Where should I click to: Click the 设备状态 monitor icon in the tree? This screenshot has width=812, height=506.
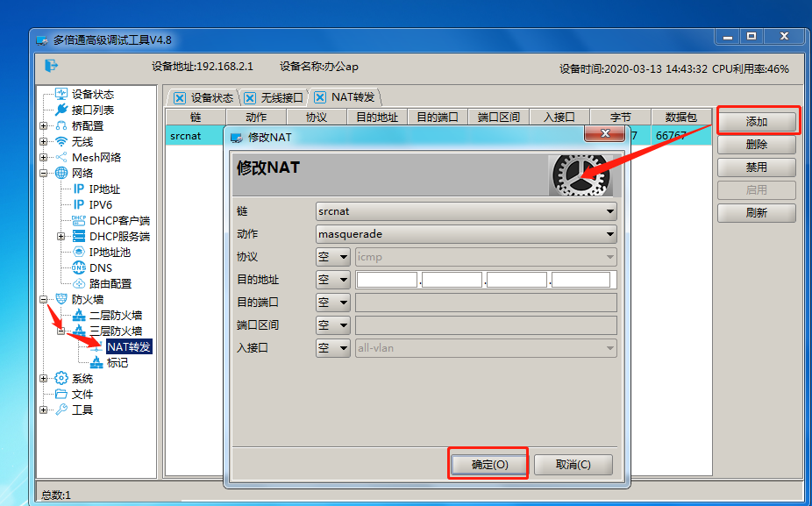[x=61, y=94]
